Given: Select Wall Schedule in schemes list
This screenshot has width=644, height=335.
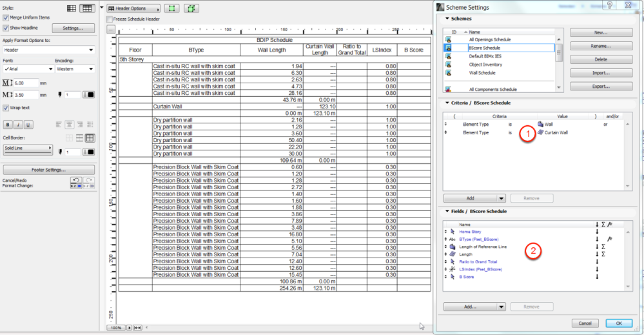Looking at the screenshot, I should [x=482, y=73].
